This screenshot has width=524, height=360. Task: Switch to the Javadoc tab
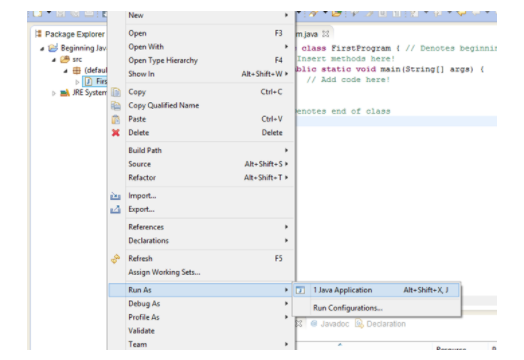(x=330, y=324)
